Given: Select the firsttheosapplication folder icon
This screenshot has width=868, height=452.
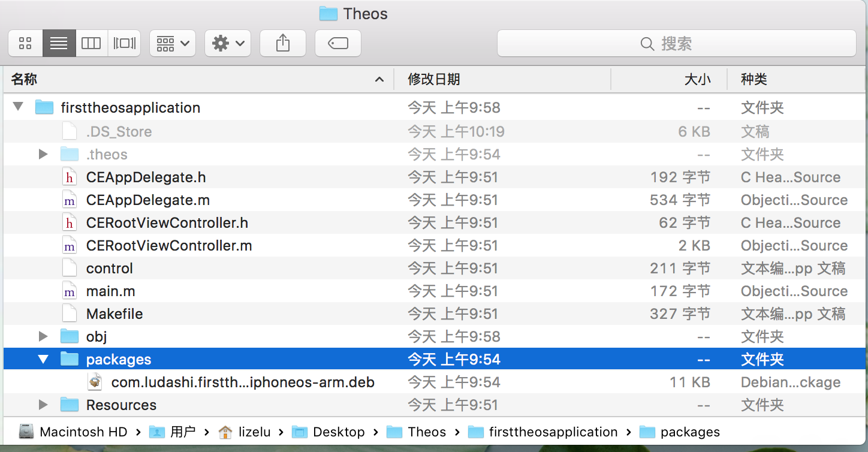Looking at the screenshot, I should coord(44,107).
